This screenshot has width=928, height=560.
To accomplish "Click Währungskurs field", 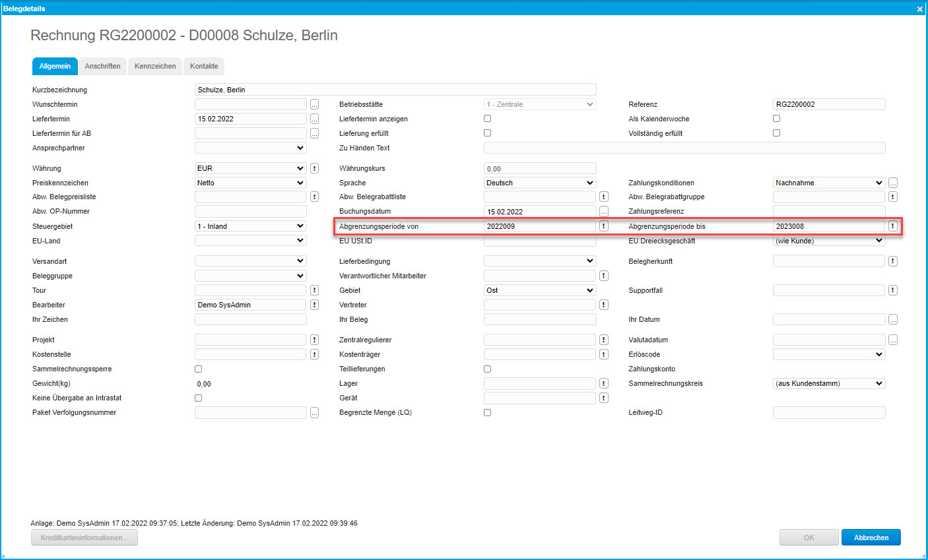I will coord(540,168).
